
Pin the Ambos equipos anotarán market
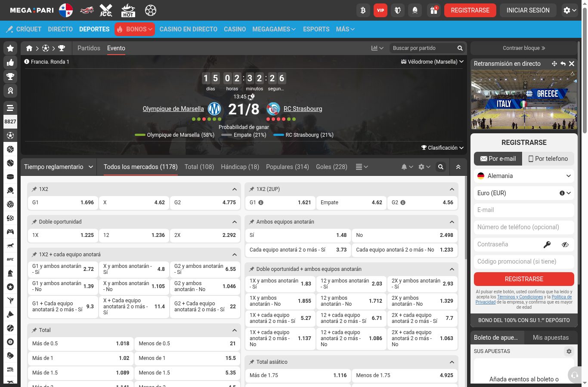[252, 222]
